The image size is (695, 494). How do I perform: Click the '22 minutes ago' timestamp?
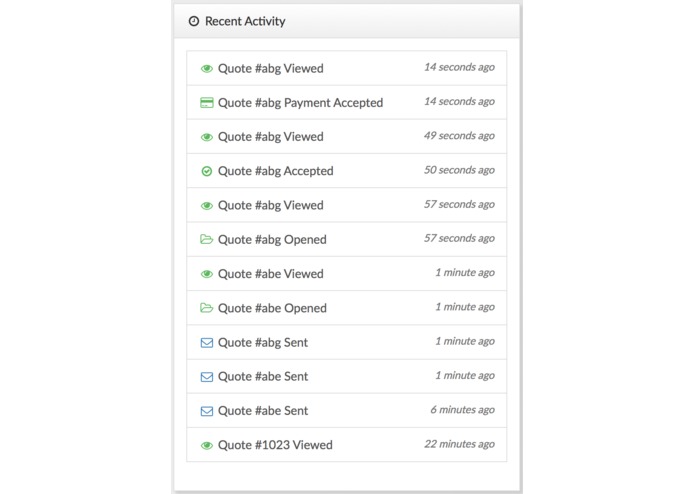[459, 444]
